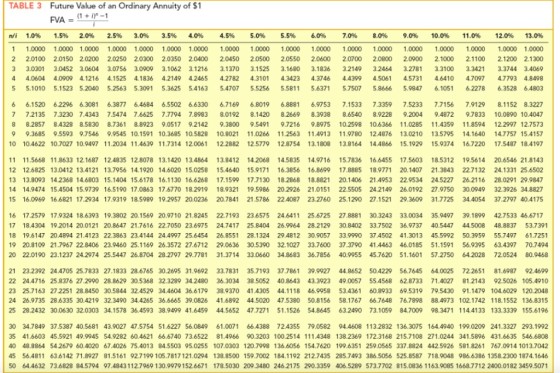Click the value 37.2797 in row 15

coord(506,199)
